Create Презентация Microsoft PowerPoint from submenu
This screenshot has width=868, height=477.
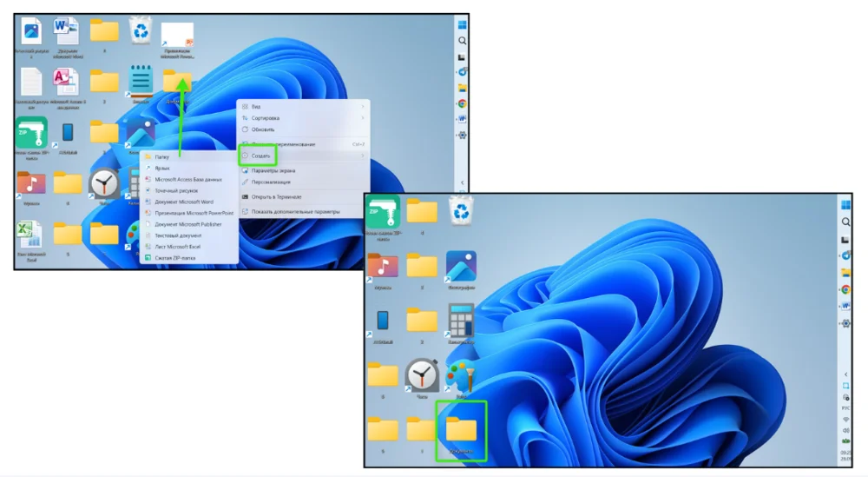tap(189, 213)
